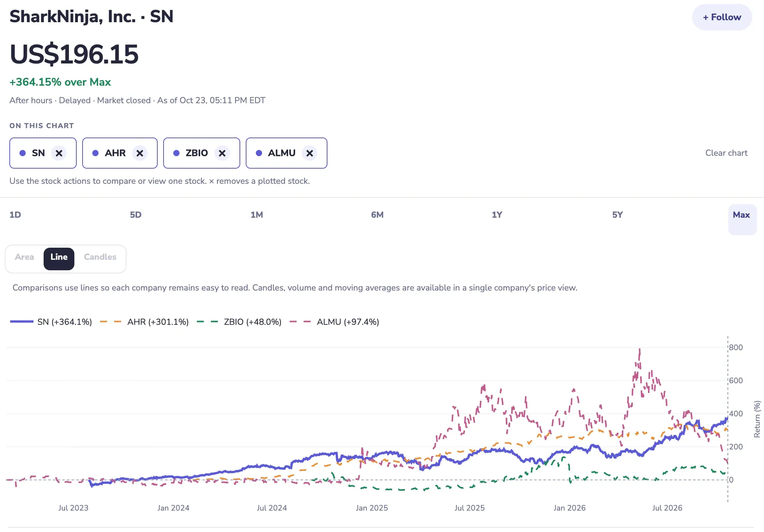Click the Jan 2025 axis label
Viewport: 764px width, 532px height.
(x=372, y=508)
